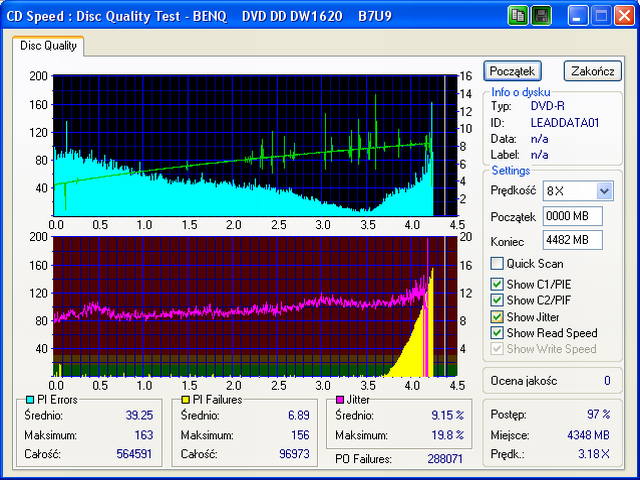The width and height of the screenshot is (640, 480).
Task: Click PI Errors maximum value 163
Action: point(144,435)
